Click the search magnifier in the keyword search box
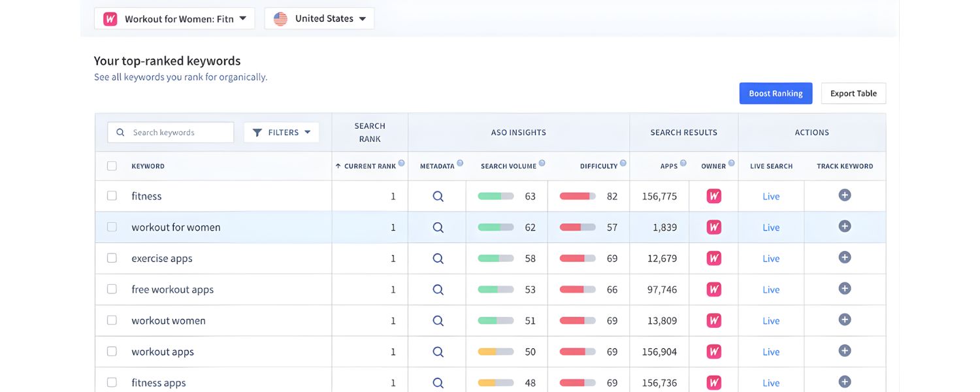Image resolution: width=980 pixels, height=392 pixels. coord(120,132)
